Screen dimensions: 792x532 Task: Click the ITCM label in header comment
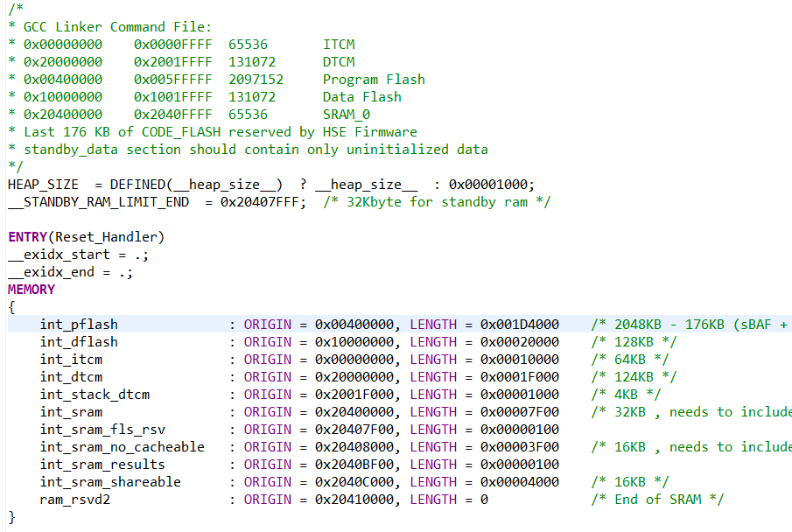339,45
